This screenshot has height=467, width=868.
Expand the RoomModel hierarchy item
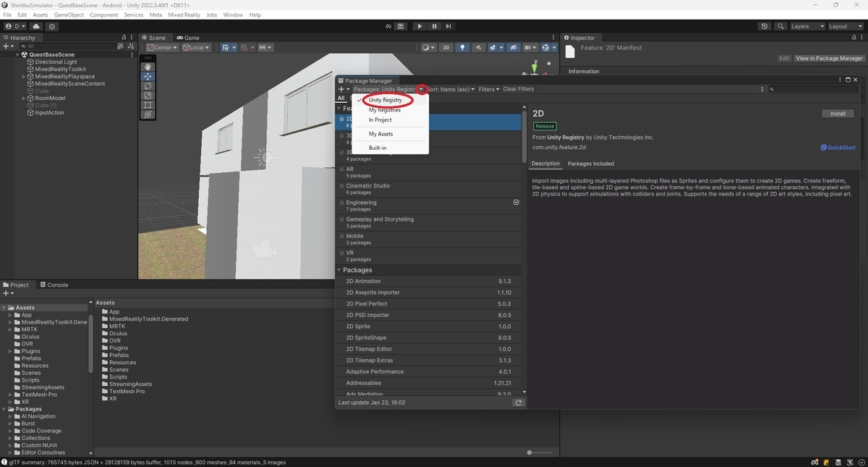(x=24, y=98)
